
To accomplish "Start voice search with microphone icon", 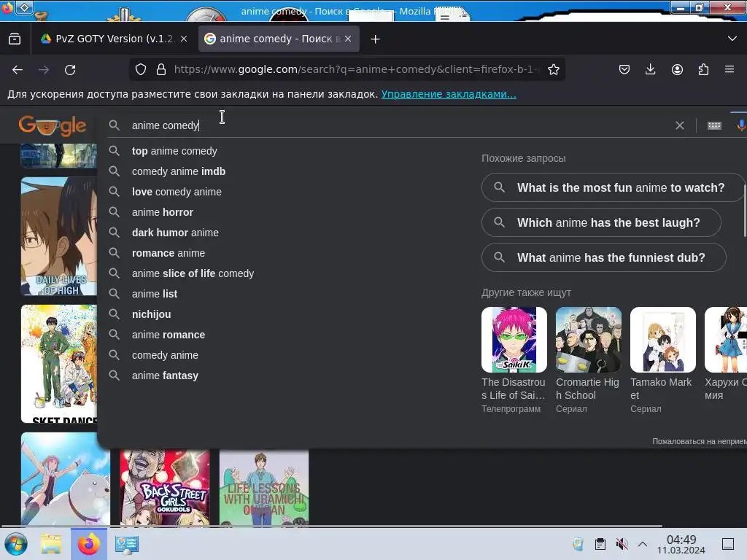I will click(741, 125).
